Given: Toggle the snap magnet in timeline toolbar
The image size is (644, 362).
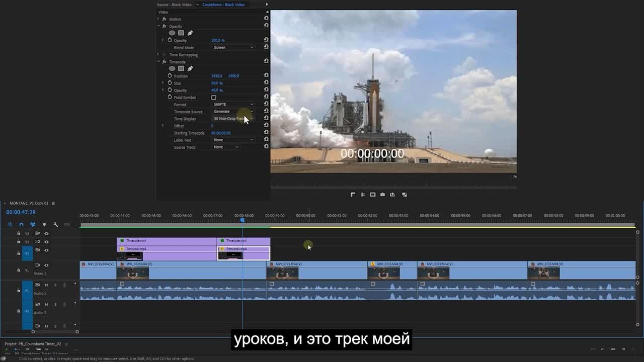Looking at the screenshot, I should (x=21, y=225).
